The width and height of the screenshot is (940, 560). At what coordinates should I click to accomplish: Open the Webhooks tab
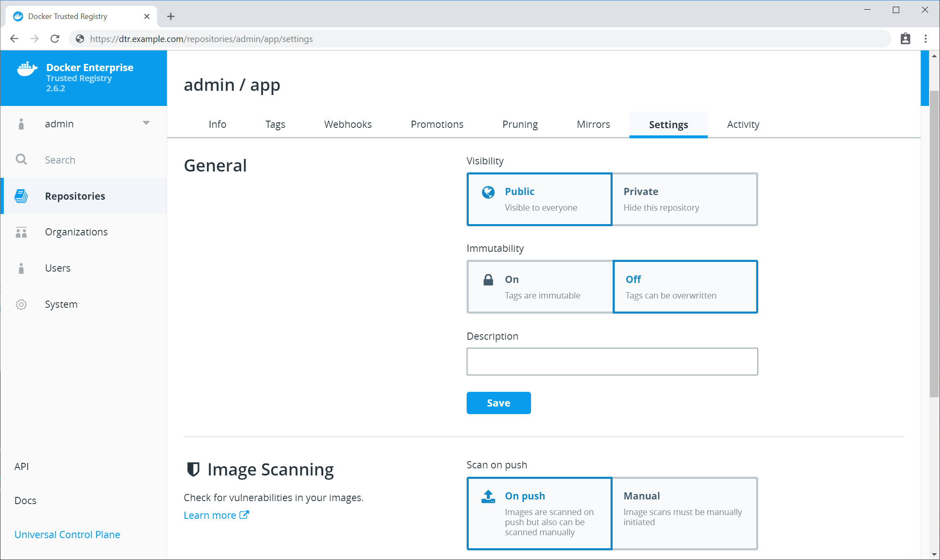[x=348, y=124]
